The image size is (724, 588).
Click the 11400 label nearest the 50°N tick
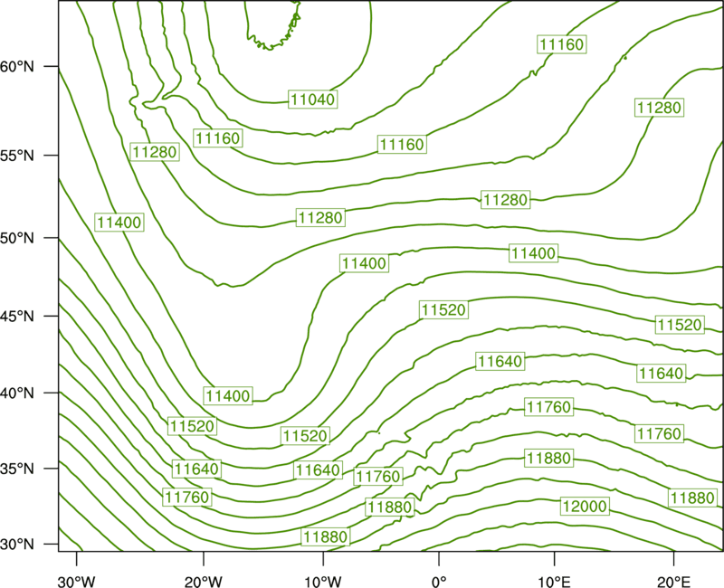click(x=119, y=223)
